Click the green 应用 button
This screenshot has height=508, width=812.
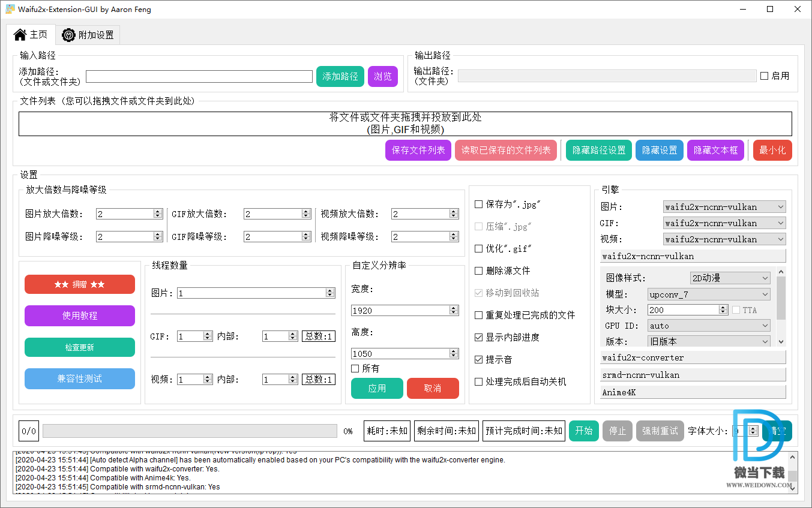click(377, 388)
